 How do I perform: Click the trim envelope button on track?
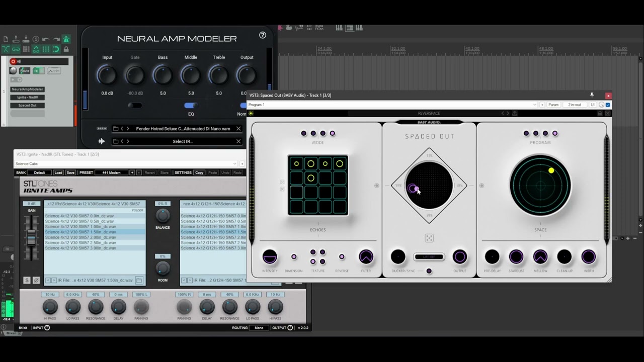pyautogui.click(x=54, y=71)
